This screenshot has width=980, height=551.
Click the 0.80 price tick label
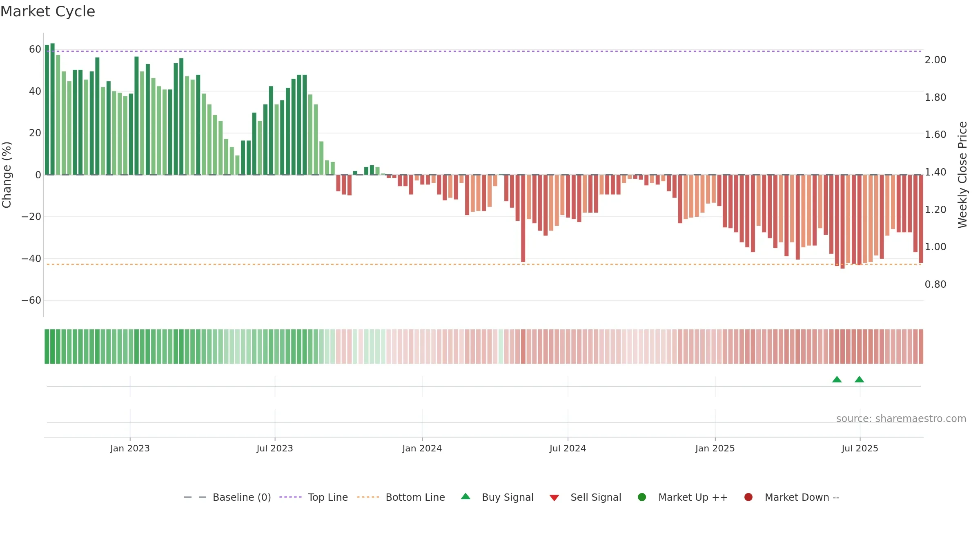click(x=935, y=284)
